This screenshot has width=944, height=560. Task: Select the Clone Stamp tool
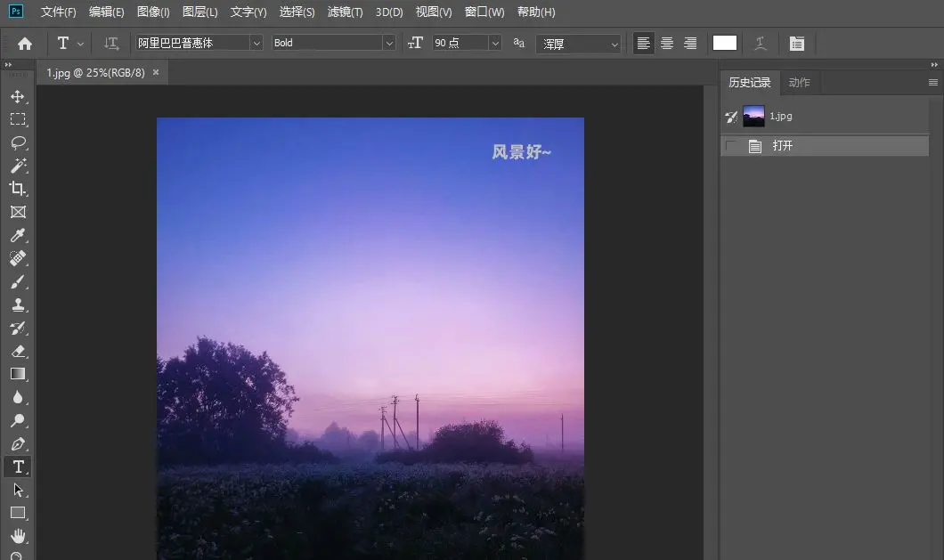point(18,304)
